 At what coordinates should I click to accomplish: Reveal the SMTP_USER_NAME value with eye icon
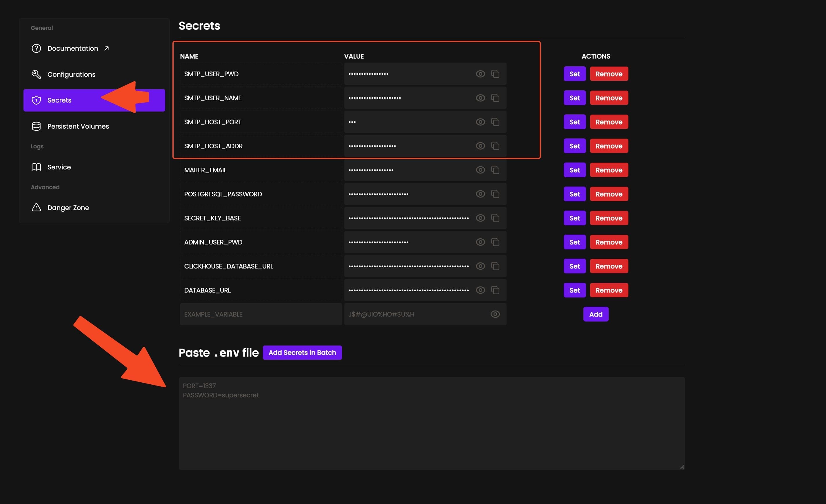tap(480, 98)
